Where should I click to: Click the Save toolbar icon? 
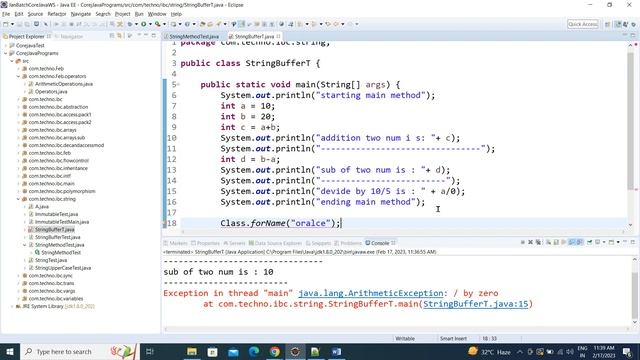(x=20, y=24)
